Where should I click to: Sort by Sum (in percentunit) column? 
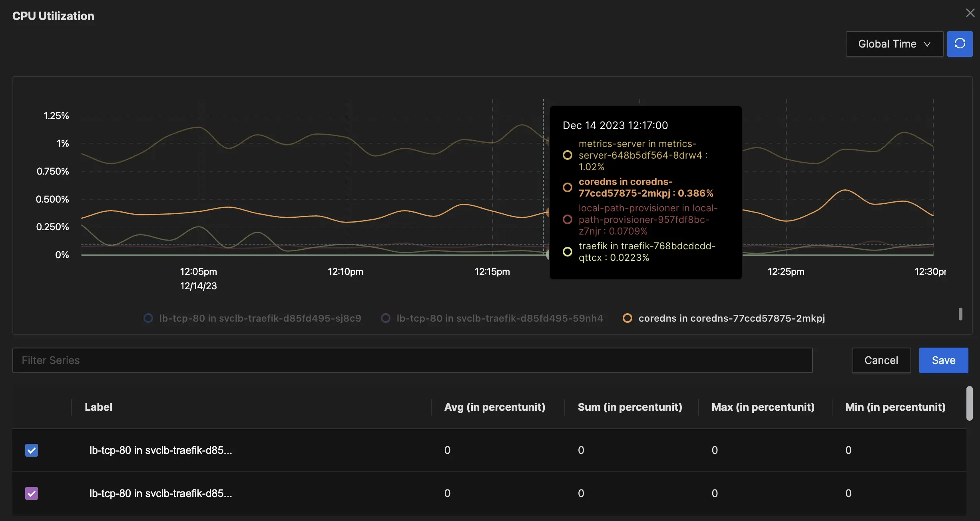(x=629, y=407)
